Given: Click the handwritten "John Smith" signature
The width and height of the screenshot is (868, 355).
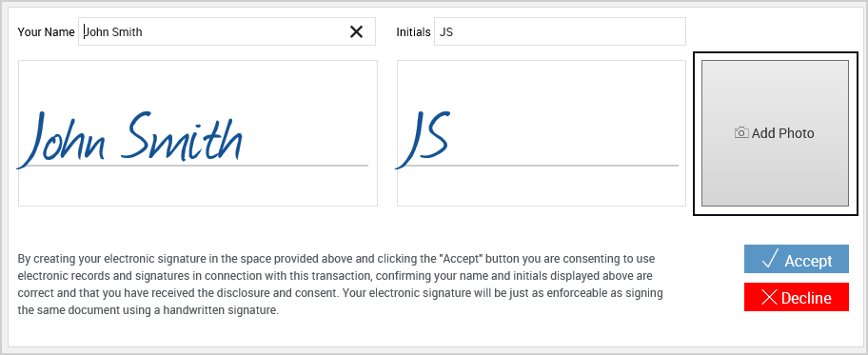Looking at the screenshot, I should 130,138.
